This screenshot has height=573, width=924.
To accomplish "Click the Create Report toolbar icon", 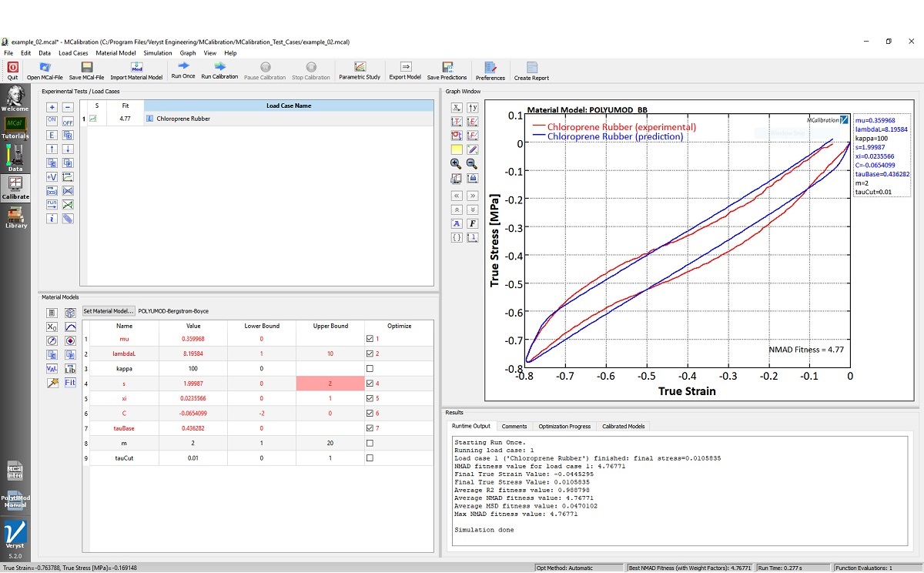I will (531, 70).
